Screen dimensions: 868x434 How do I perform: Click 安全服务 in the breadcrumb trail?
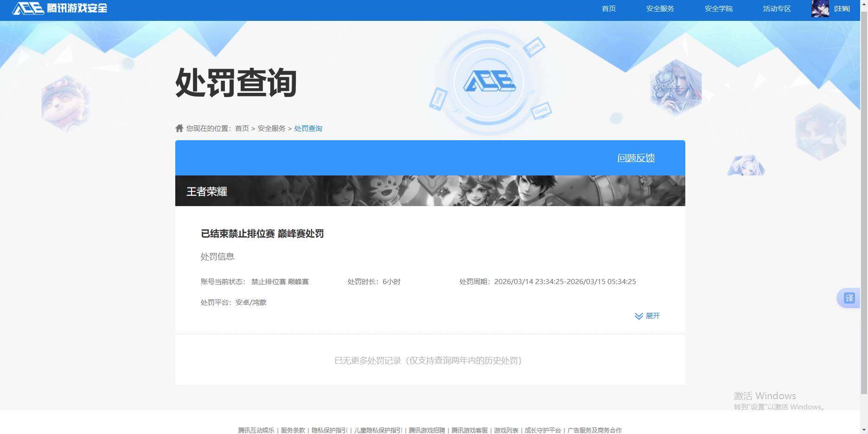[x=271, y=128]
